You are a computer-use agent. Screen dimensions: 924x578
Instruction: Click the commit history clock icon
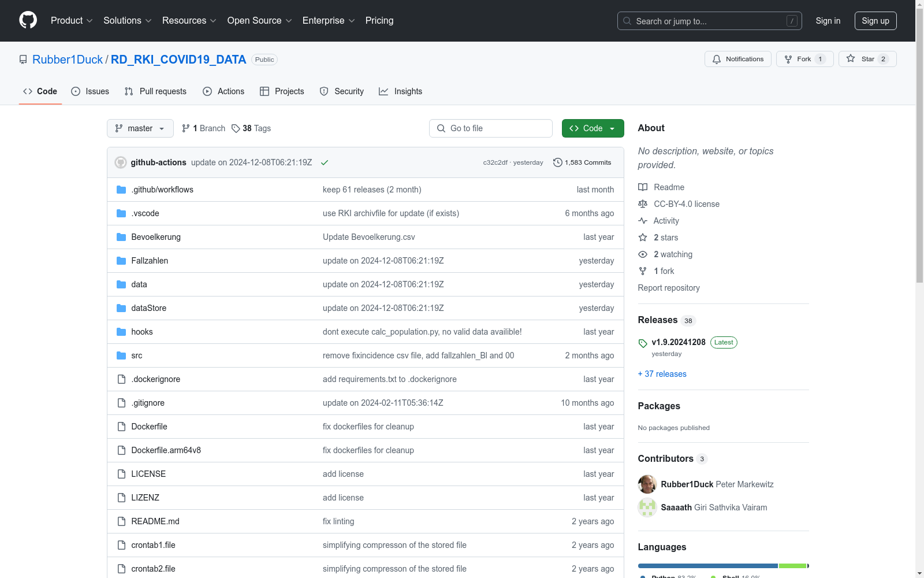pyautogui.click(x=558, y=162)
